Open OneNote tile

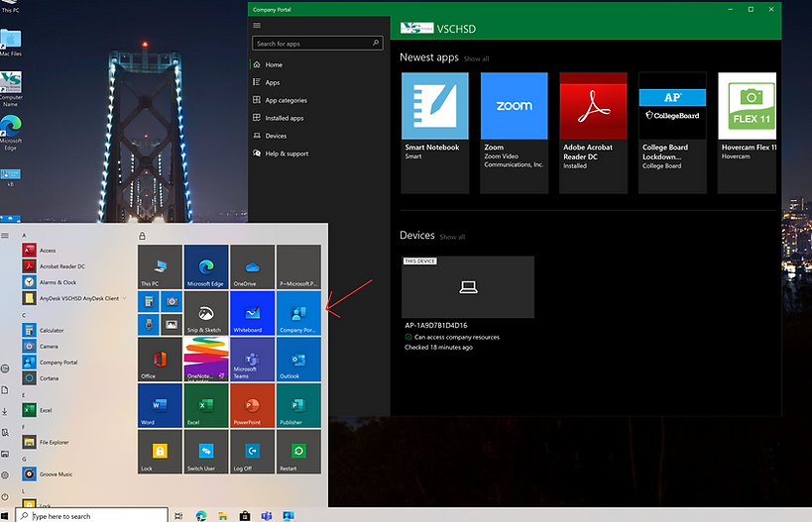pos(206,360)
